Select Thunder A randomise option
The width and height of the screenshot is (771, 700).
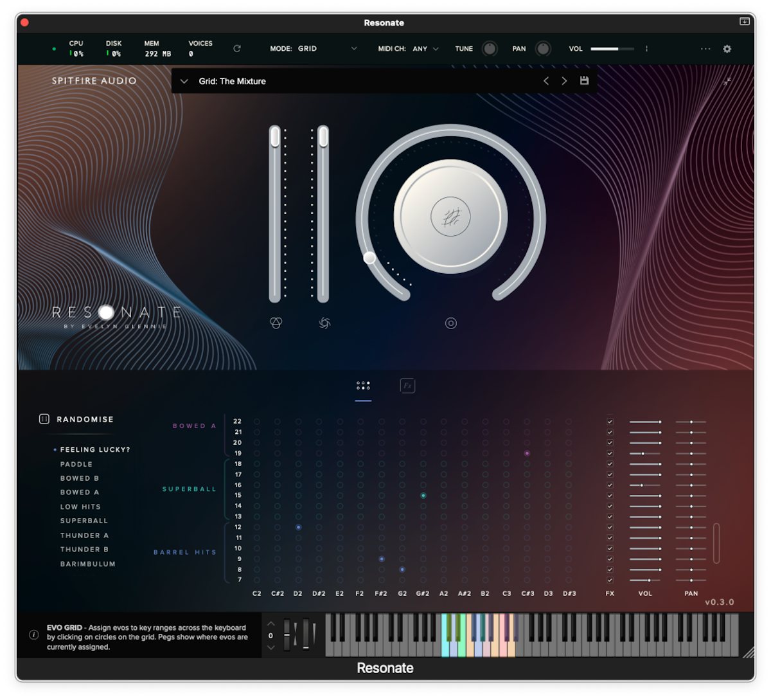85,535
